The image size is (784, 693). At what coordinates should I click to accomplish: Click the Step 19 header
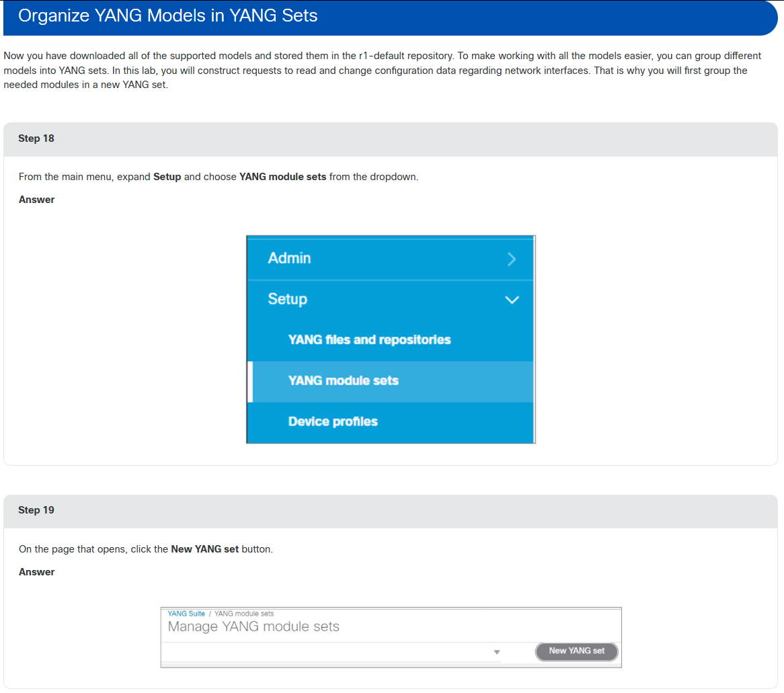[391, 511]
